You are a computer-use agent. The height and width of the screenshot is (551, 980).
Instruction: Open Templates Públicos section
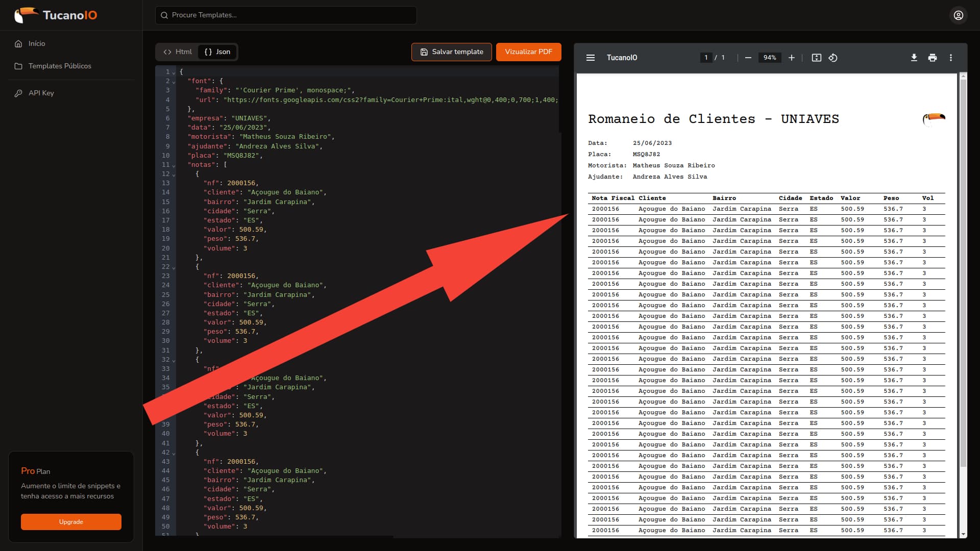60,66
